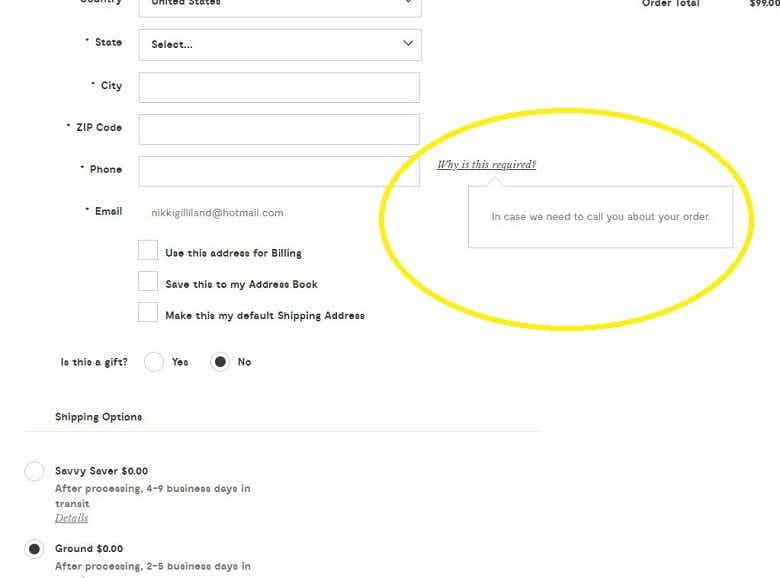Viewport: 780px width, 578px height.
Task: Pick the Savvy Saver shipping option
Action: (34, 472)
